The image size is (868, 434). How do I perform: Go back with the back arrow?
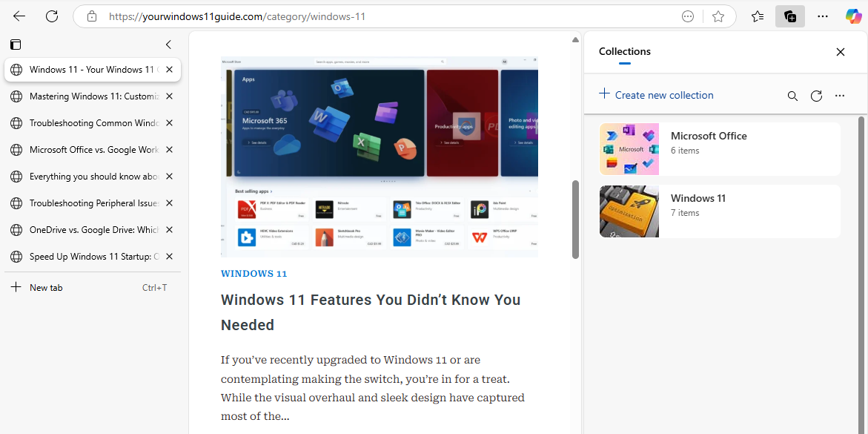click(19, 16)
